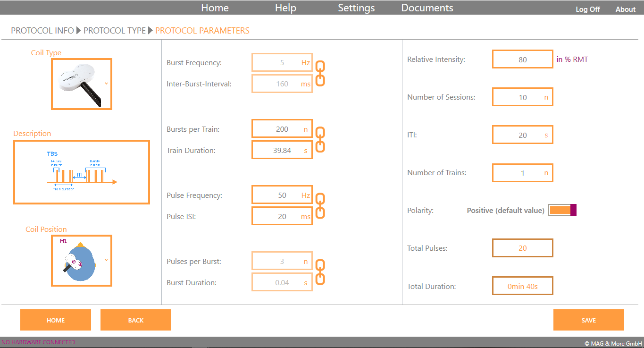The height and width of the screenshot is (348, 644).
Task: Select the TBS description diagram thumbnail
Action: [82, 172]
